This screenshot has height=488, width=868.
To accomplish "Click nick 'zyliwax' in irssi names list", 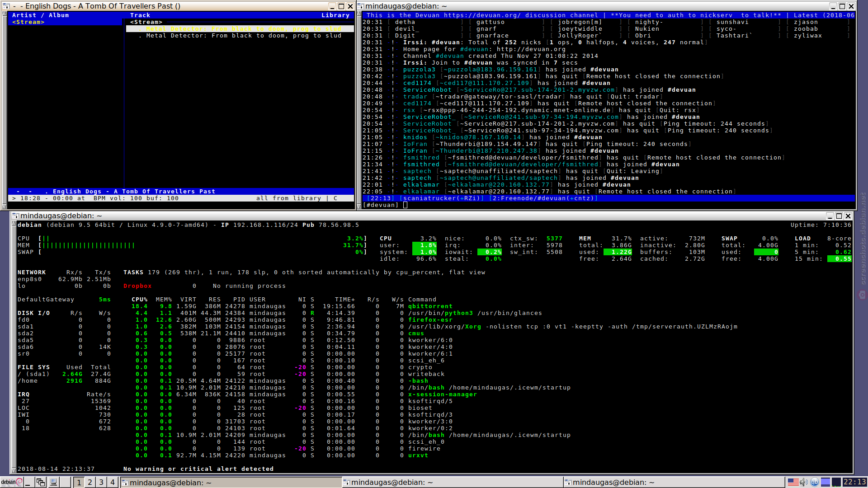I will [808, 35].
